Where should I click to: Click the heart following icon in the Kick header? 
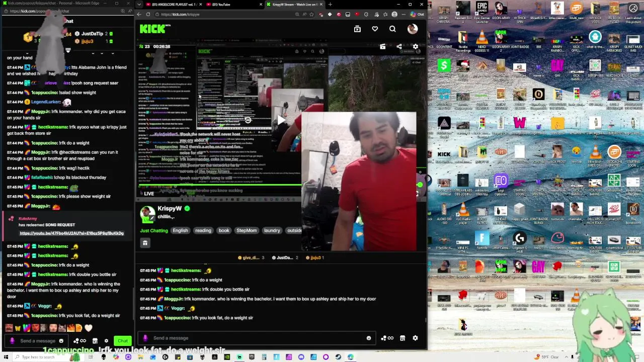(x=375, y=29)
